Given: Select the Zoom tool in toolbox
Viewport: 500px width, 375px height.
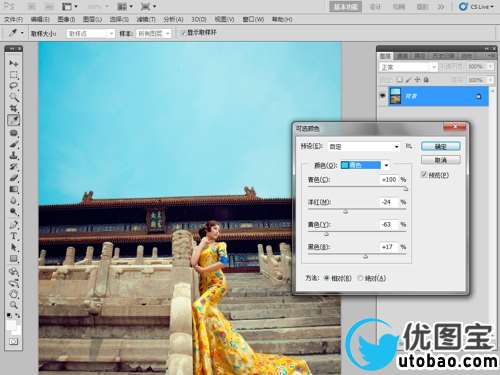Looking at the screenshot, I should tap(14, 305).
